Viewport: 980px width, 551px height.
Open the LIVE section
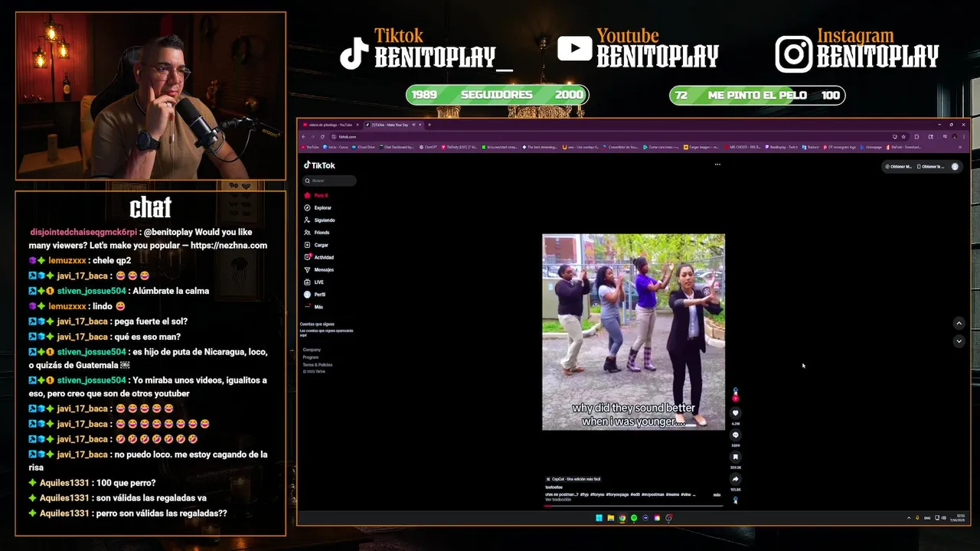pyautogui.click(x=314, y=282)
